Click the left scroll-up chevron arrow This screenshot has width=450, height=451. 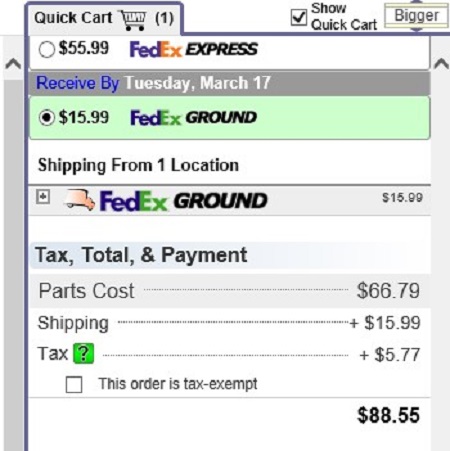click(13, 63)
